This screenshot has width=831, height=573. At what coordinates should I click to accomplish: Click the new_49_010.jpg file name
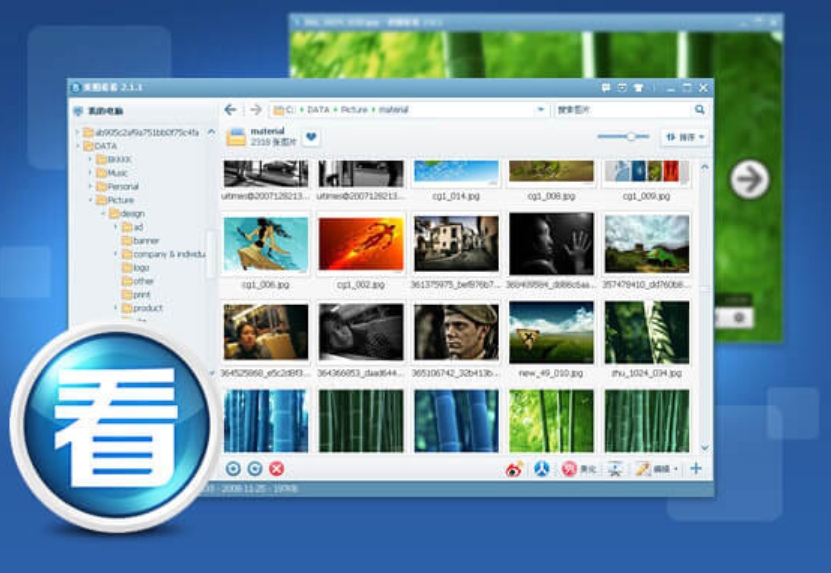[x=551, y=373]
